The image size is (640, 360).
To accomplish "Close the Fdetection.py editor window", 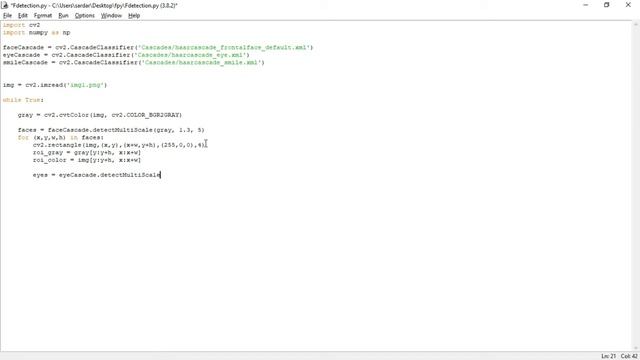I will 628,5.
